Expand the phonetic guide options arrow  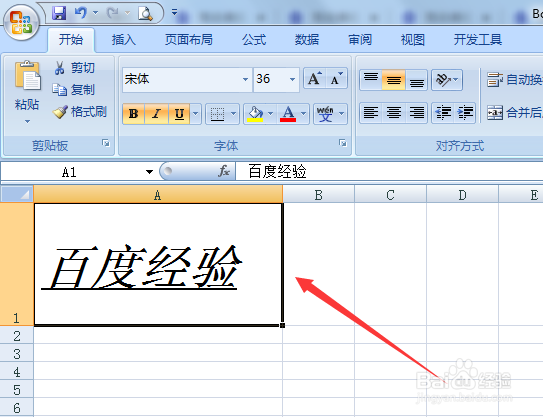click(x=342, y=113)
